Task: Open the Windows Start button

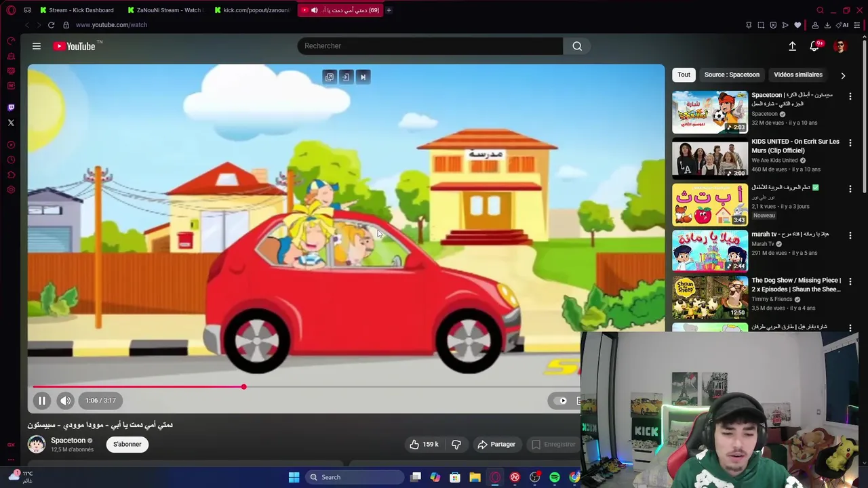Action: click(x=294, y=477)
